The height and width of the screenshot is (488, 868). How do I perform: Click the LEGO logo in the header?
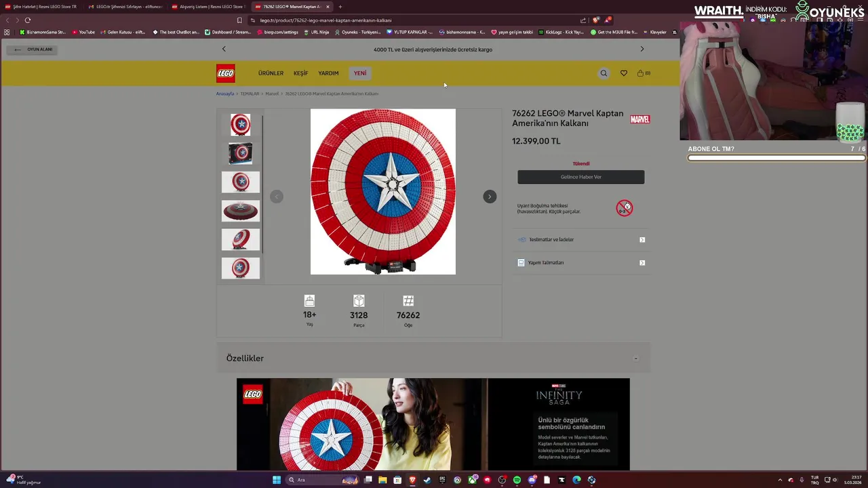(x=226, y=73)
